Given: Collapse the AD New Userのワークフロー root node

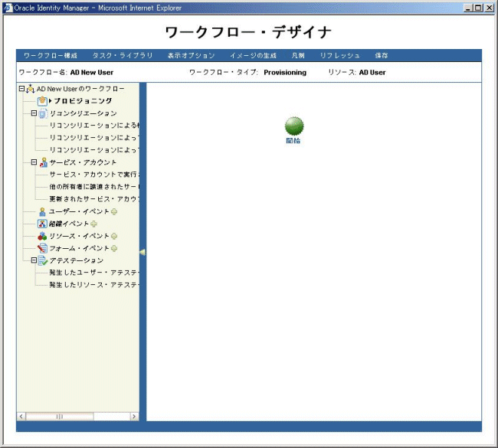Looking at the screenshot, I should 21,89.
